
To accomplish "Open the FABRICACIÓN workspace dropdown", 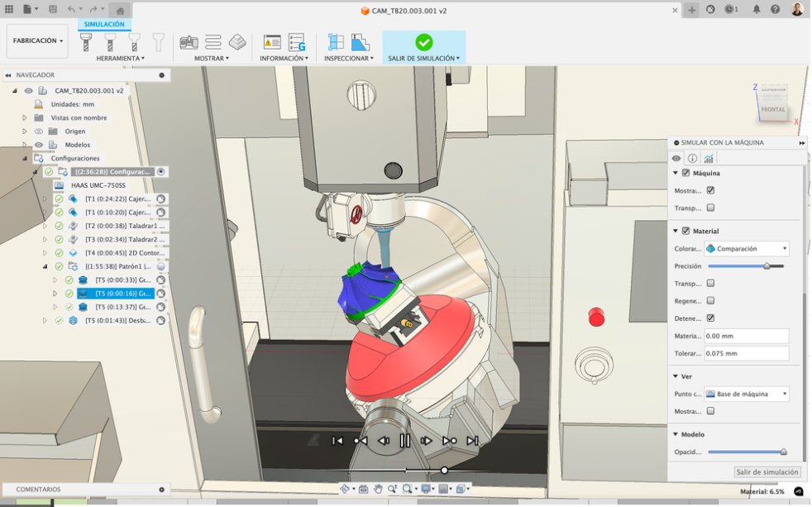I will tap(37, 41).
